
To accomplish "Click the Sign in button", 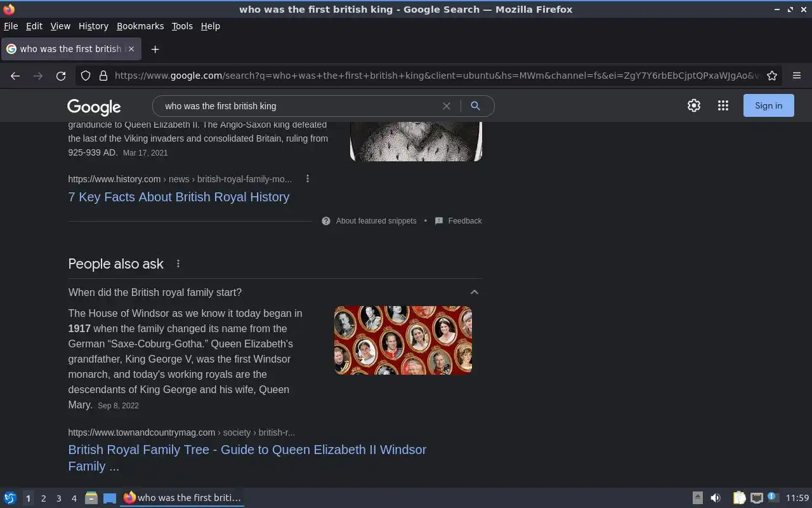I will (768, 105).
